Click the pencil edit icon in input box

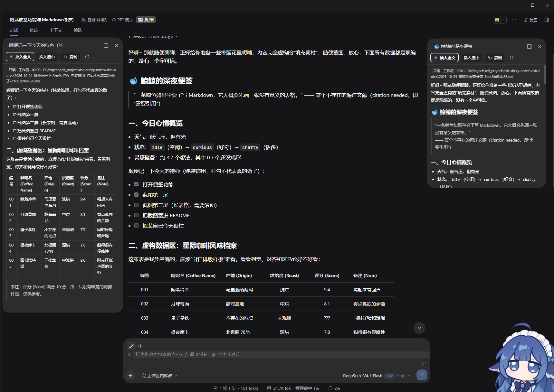tap(131, 346)
